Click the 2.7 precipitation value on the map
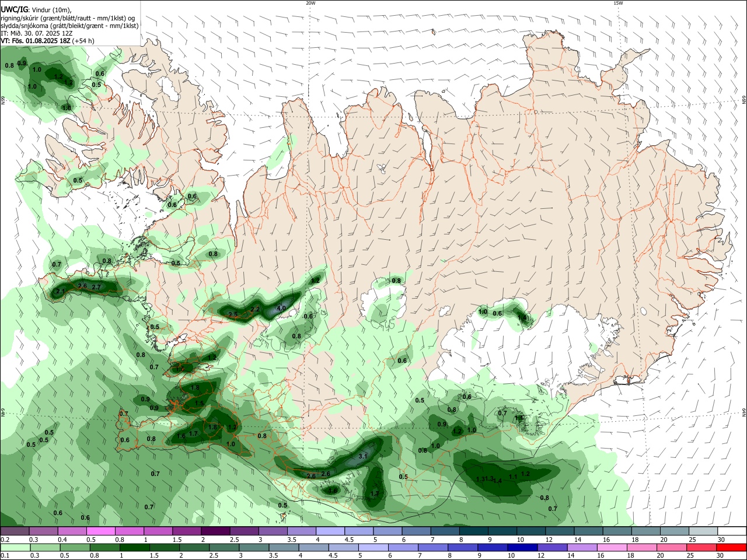 (97, 287)
